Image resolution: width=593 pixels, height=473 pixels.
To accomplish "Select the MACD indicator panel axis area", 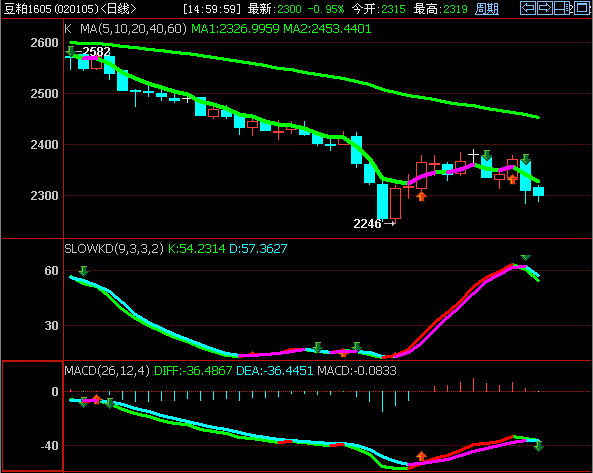I will [33, 416].
